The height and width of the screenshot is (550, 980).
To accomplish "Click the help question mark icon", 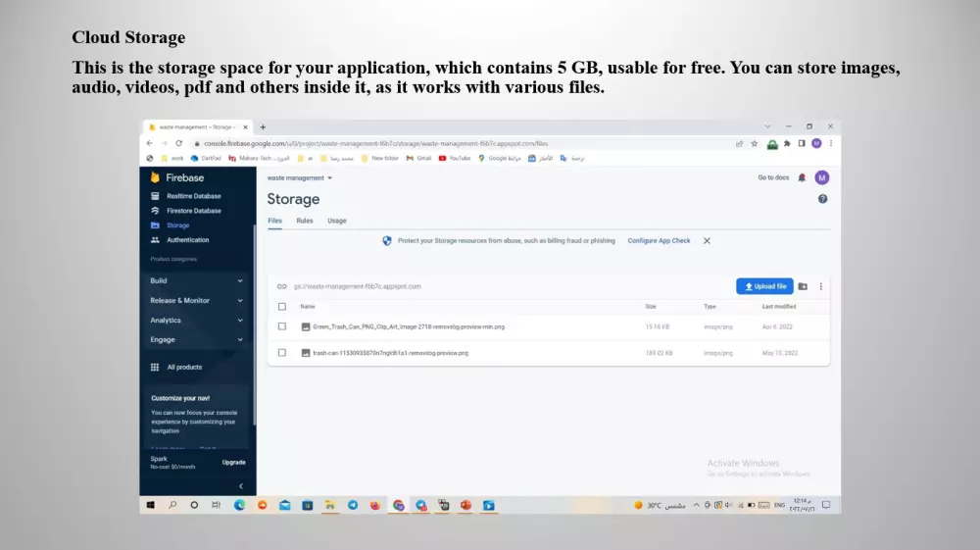I will pyautogui.click(x=822, y=199).
